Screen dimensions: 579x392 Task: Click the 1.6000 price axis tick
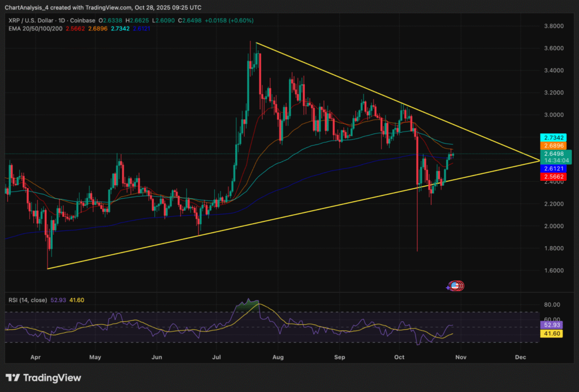(x=554, y=271)
